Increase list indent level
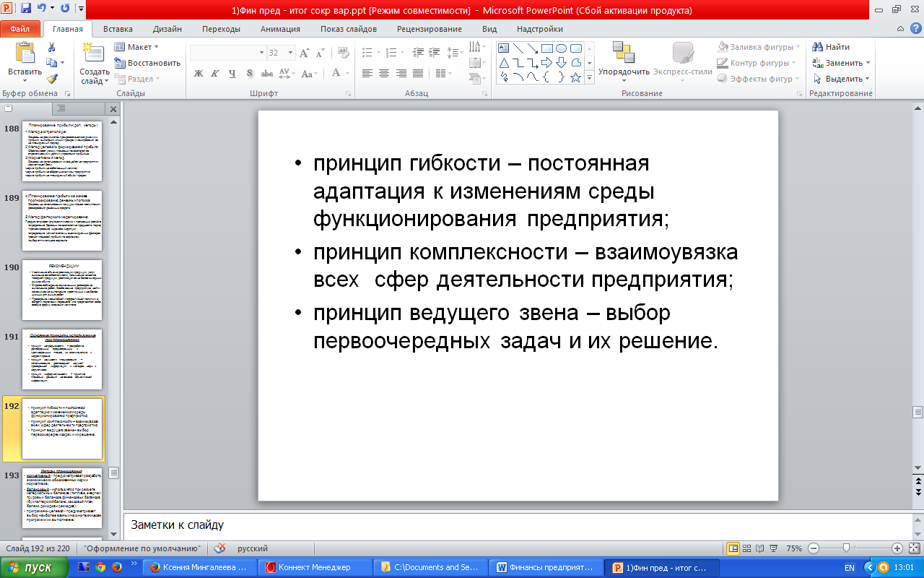The width and height of the screenshot is (924, 578). (x=435, y=52)
